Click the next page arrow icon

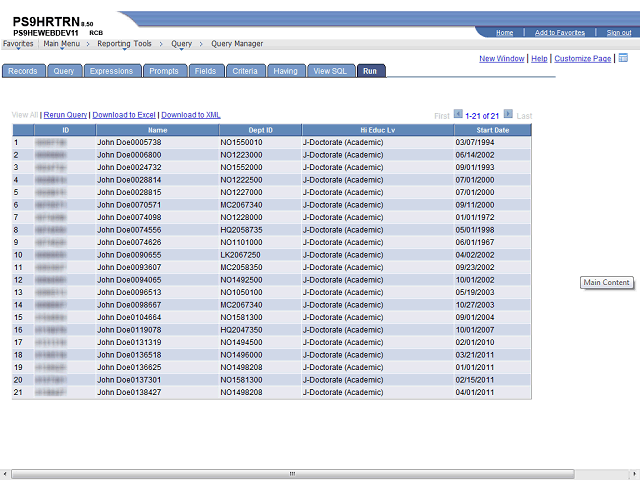508,114
